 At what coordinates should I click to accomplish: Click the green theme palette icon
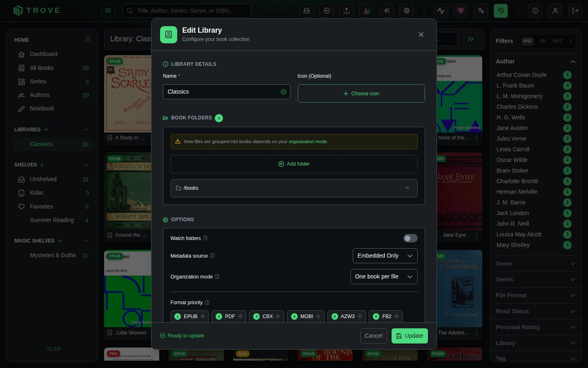(x=501, y=11)
